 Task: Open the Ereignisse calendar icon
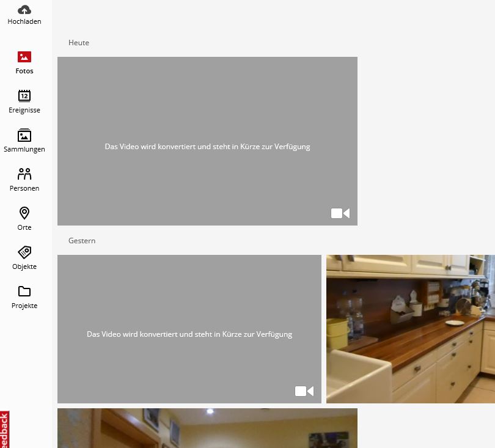pyautogui.click(x=24, y=96)
